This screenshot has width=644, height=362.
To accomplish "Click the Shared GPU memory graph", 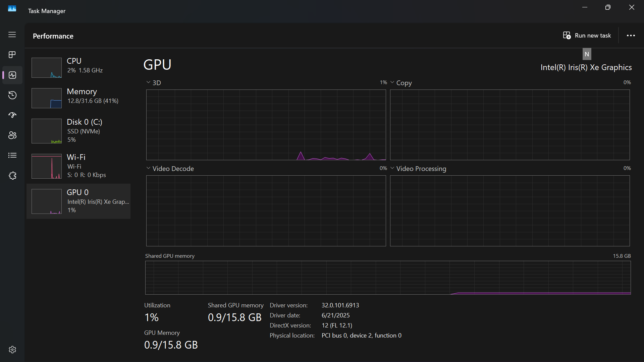I will tap(388, 278).
